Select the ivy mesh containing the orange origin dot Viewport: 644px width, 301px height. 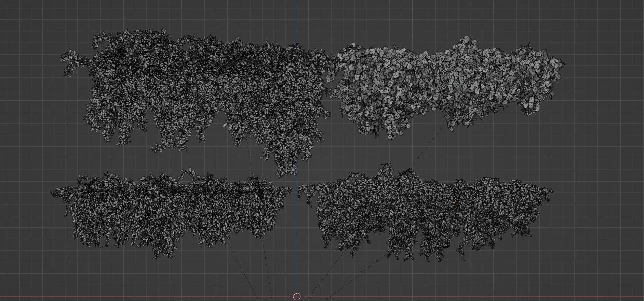[426, 213]
